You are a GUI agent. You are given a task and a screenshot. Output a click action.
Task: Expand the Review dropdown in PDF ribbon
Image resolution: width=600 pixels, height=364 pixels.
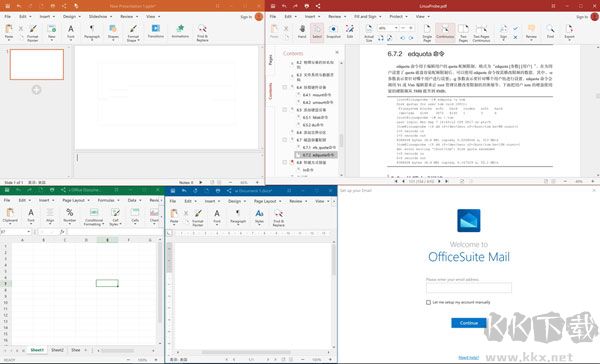[x=531, y=40]
